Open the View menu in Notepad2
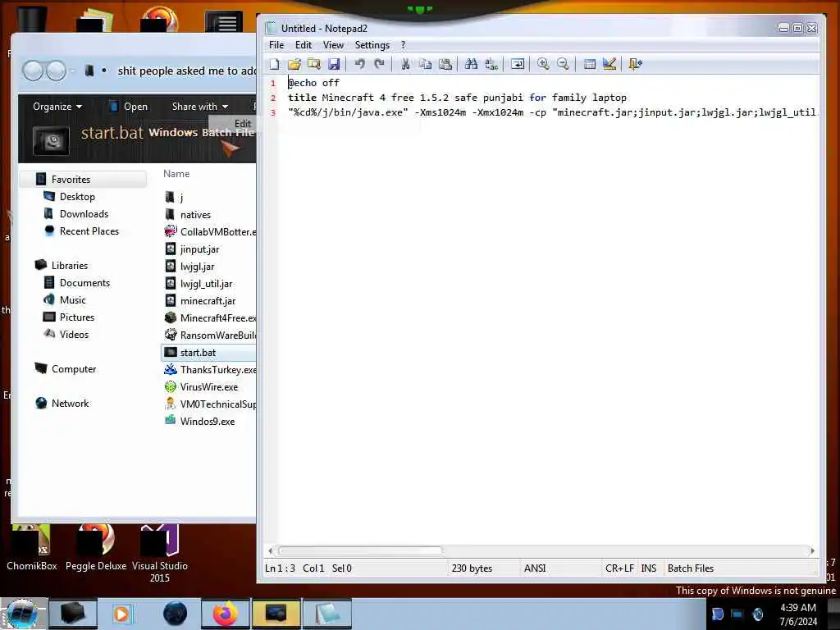The image size is (840, 630). coord(333,45)
